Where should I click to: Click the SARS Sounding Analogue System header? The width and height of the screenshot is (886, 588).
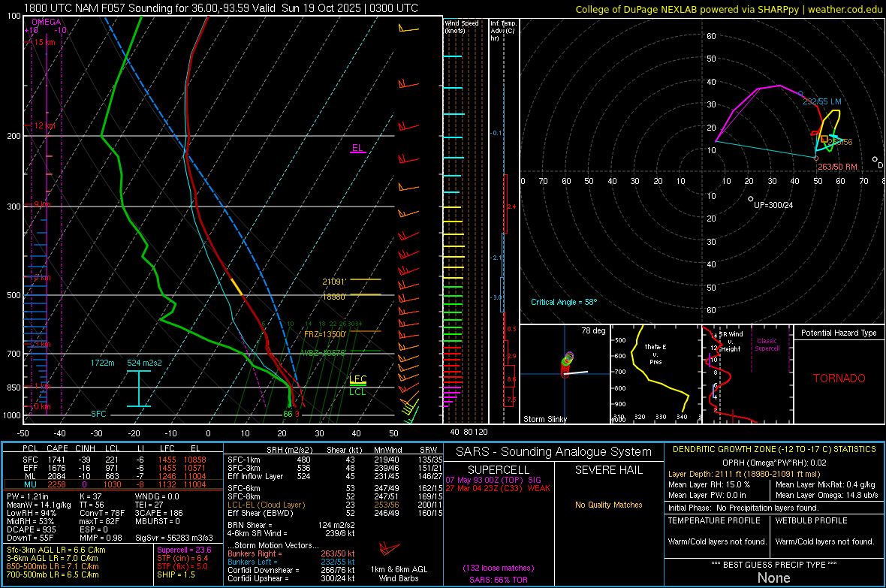click(553, 451)
